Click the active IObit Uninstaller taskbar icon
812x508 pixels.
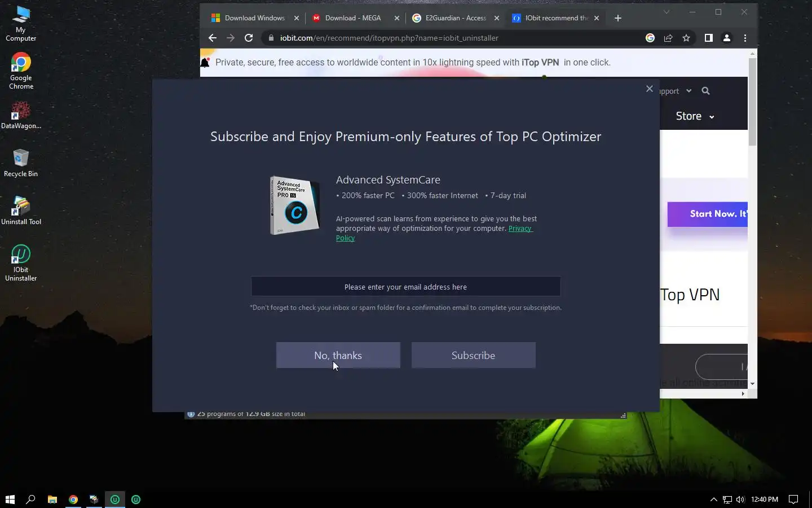(115, 499)
